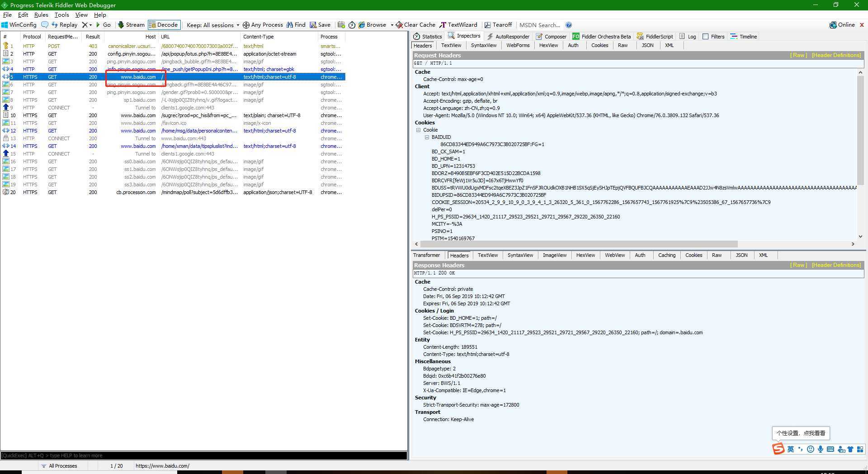Sort sessions by Result column
Screen dimensions: 868x474
(93, 37)
